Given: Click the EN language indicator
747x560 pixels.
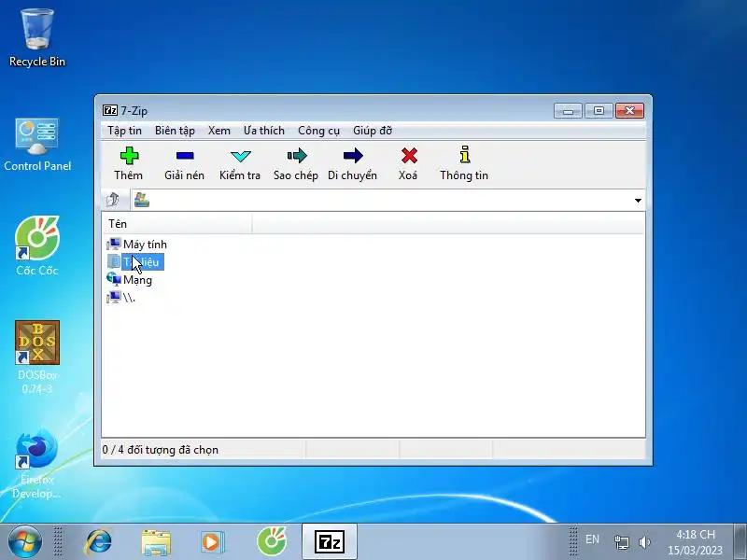Looking at the screenshot, I should point(592,539).
